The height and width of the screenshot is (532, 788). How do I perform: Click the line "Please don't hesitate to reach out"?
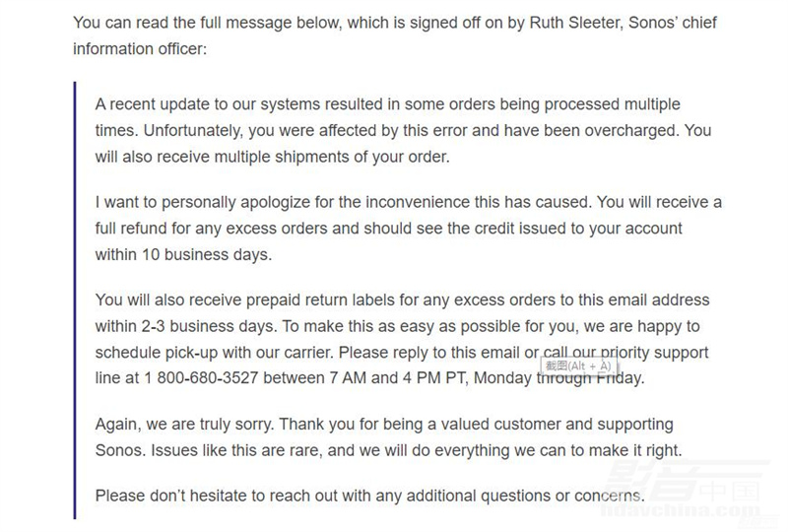tap(369, 496)
